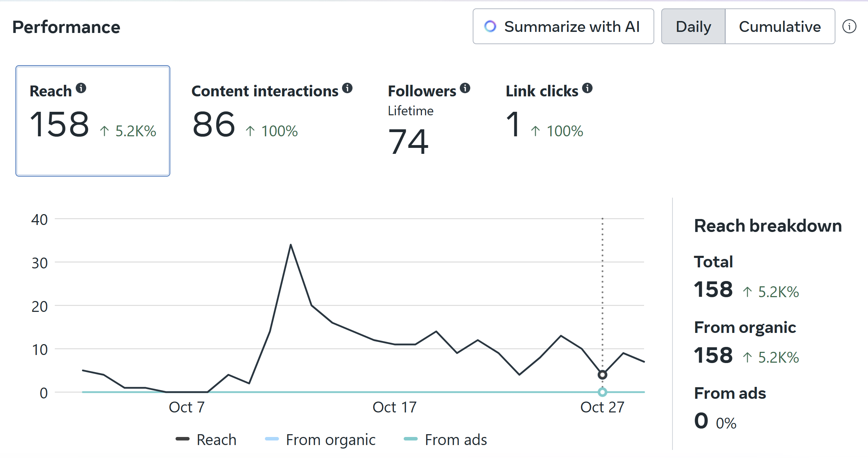Click the Content interactions info icon
868x458 pixels.
point(347,88)
